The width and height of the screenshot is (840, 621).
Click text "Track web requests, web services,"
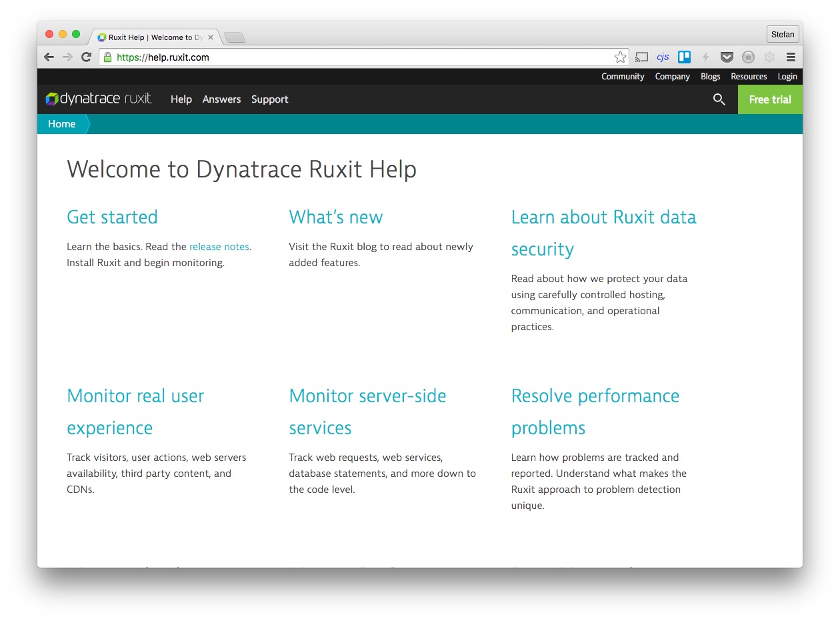click(366, 458)
